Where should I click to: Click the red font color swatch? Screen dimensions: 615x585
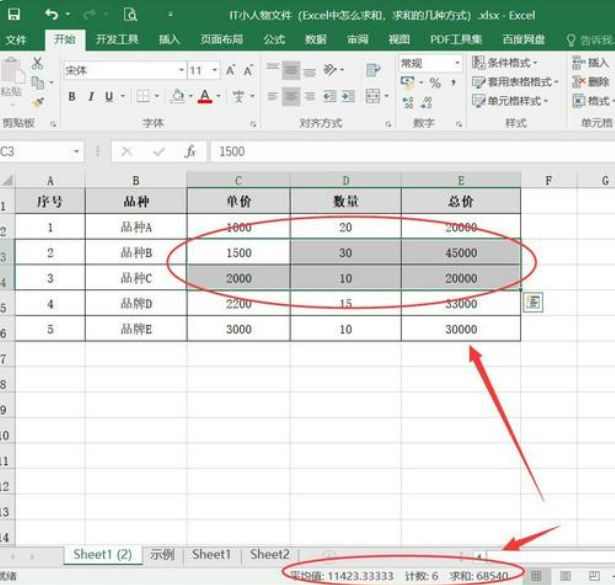point(204,97)
